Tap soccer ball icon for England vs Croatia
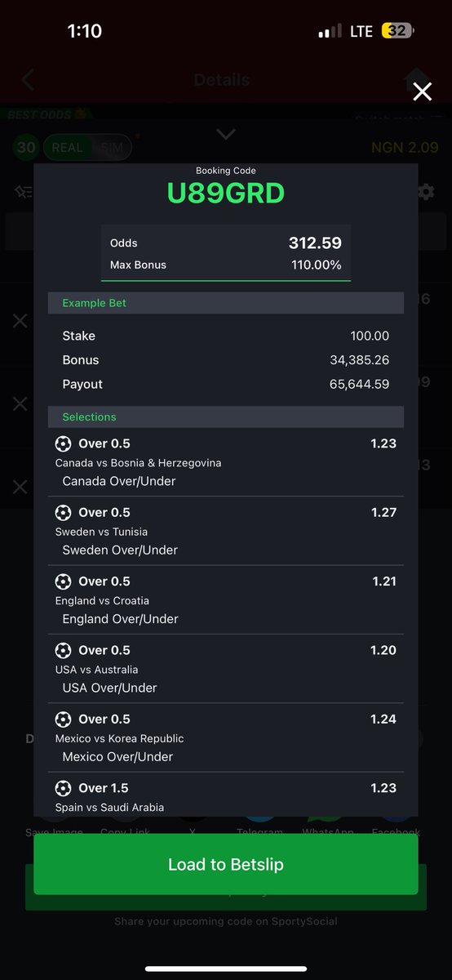The image size is (452, 980). click(x=63, y=581)
